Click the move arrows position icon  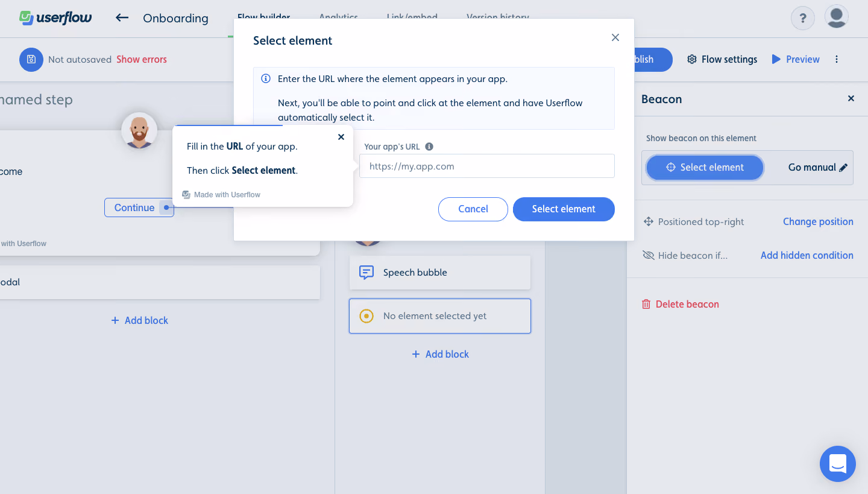coord(649,222)
